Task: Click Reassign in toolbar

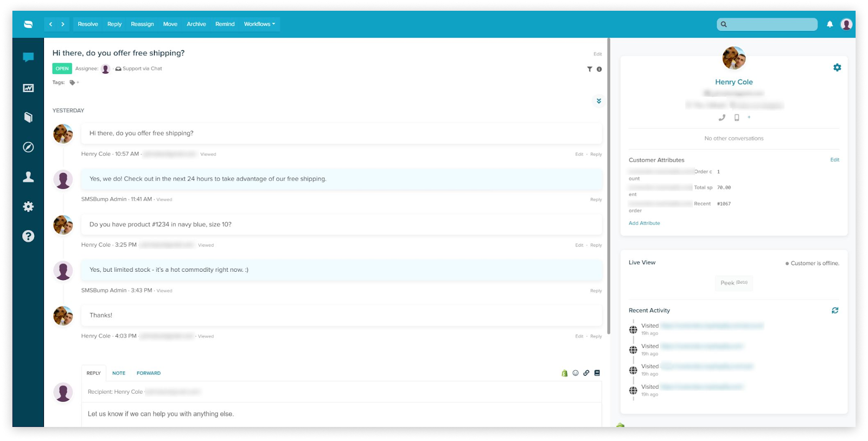Action: coord(142,24)
